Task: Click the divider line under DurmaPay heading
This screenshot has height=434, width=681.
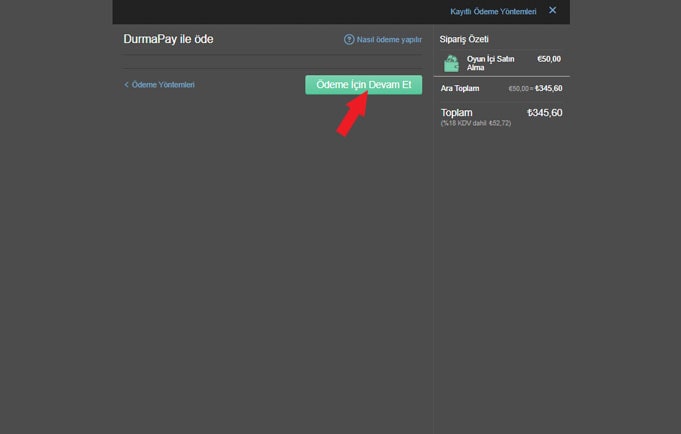Action: click(x=272, y=69)
